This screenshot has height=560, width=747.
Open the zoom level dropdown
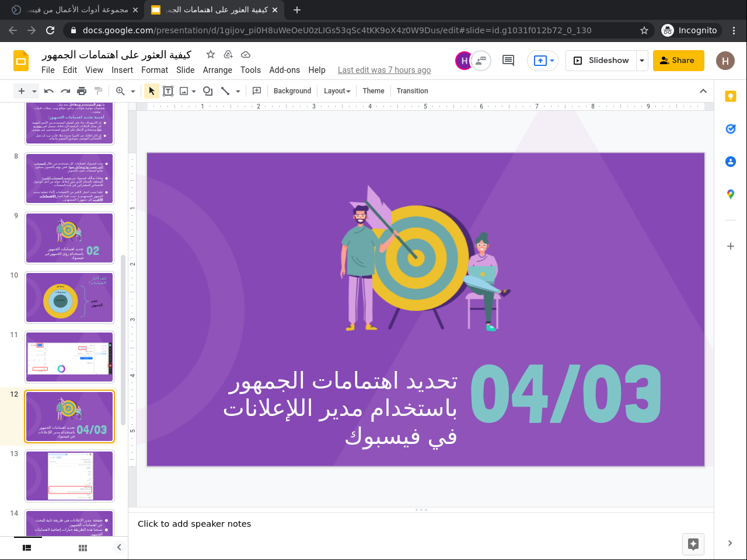(133, 91)
